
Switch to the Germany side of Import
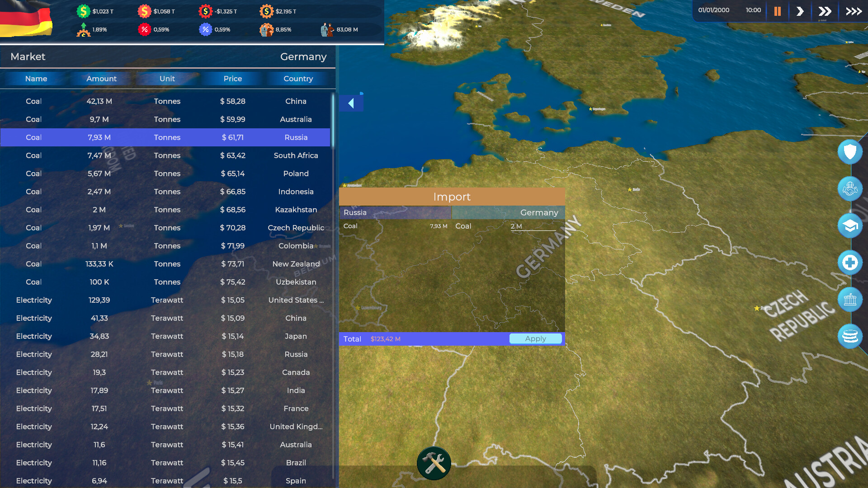(x=508, y=212)
